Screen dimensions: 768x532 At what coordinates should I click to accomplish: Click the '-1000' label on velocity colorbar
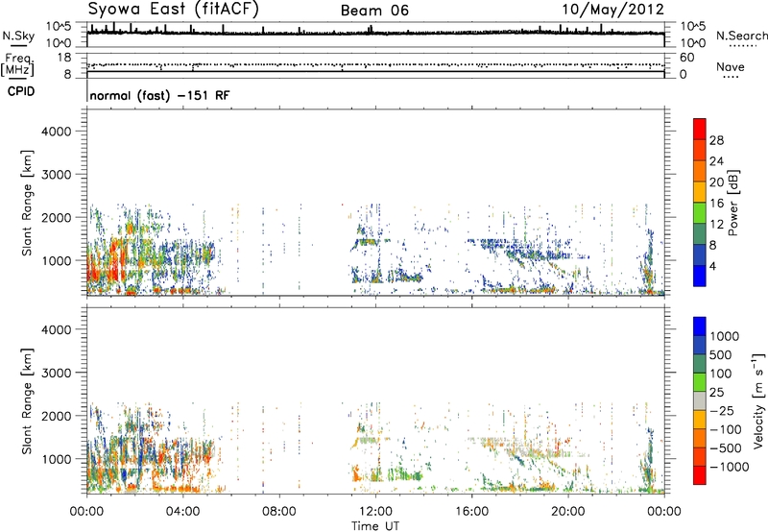pos(730,467)
